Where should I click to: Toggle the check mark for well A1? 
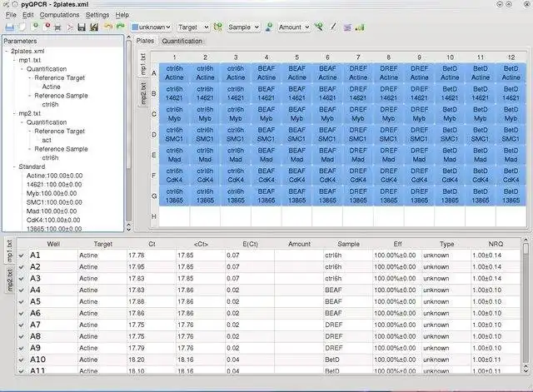pyautogui.click(x=22, y=256)
